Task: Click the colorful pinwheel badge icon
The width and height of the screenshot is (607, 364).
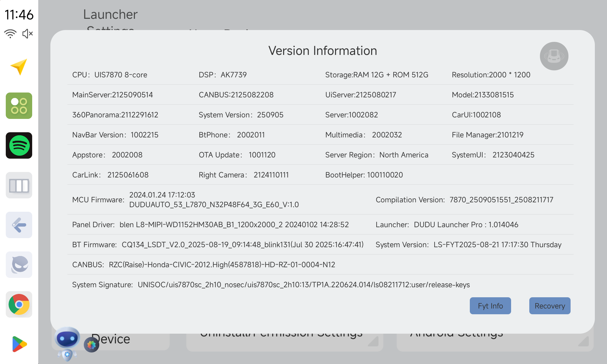Action: click(91, 345)
